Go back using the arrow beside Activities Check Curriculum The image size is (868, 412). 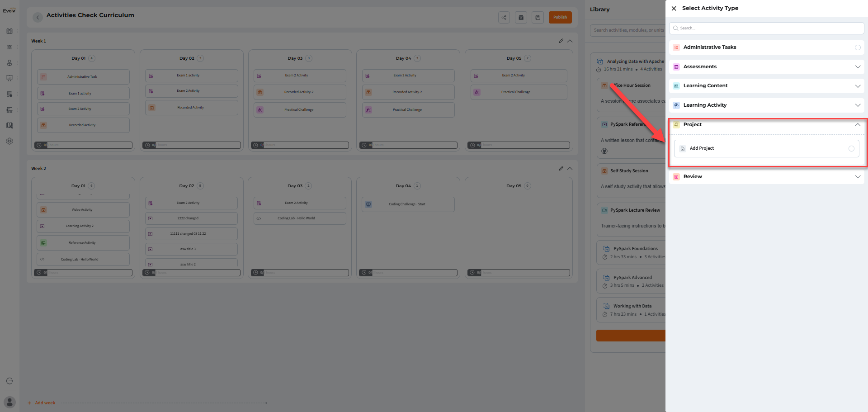click(x=38, y=17)
